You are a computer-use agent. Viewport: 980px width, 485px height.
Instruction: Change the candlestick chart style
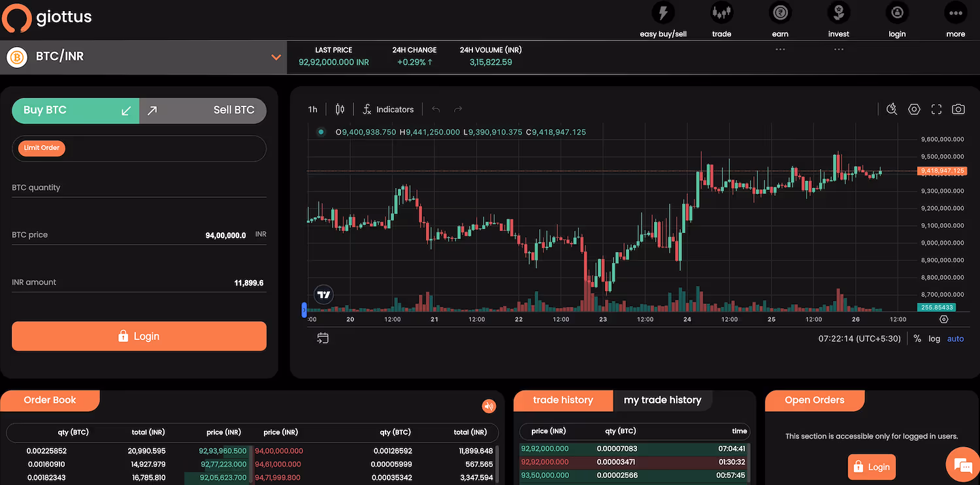(339, 109)
